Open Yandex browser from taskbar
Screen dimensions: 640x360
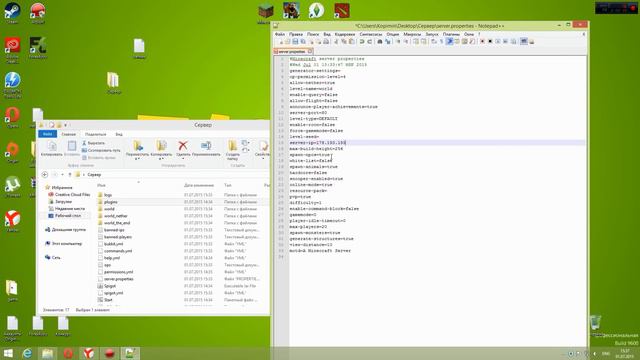point(89,353)
